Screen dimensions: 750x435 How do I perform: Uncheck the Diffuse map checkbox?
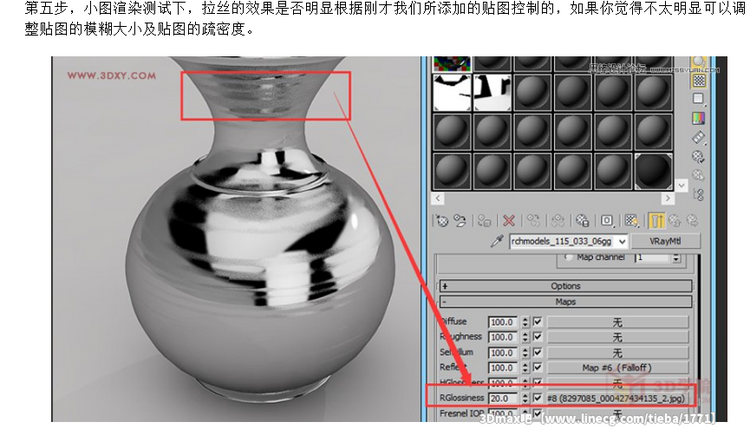(538, 323)
